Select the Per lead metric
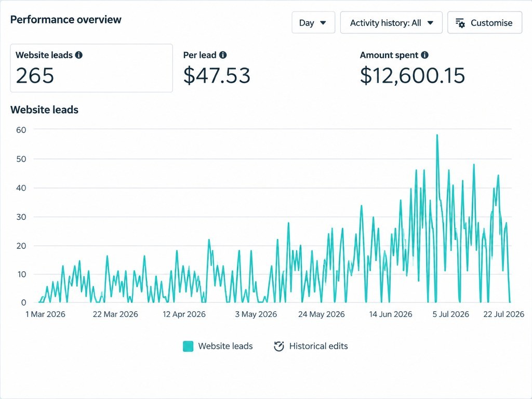 (217, 68)
